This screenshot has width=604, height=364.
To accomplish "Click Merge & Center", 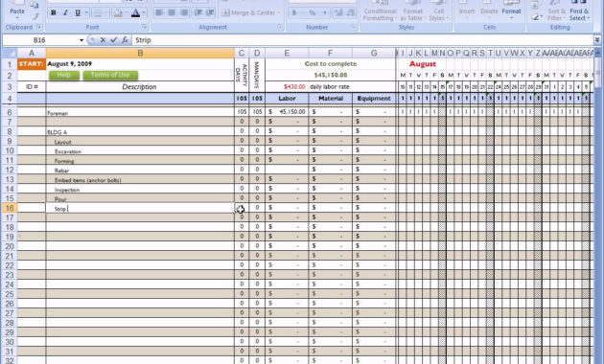I will pyautogui.click(x=250, y=12).
